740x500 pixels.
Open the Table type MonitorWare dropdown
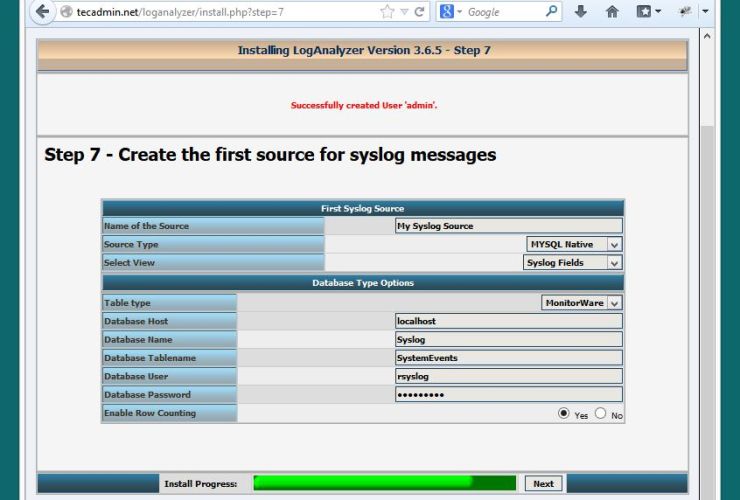coord(582,303)
